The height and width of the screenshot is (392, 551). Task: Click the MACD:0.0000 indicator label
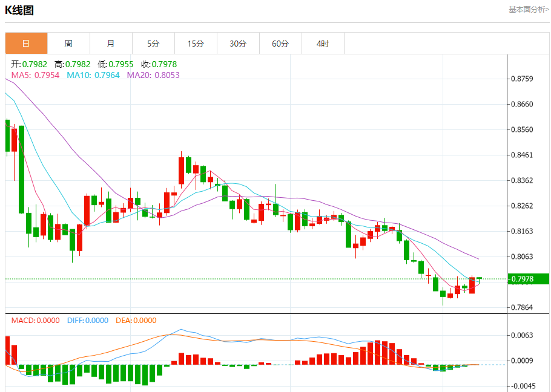coord(35,321)
